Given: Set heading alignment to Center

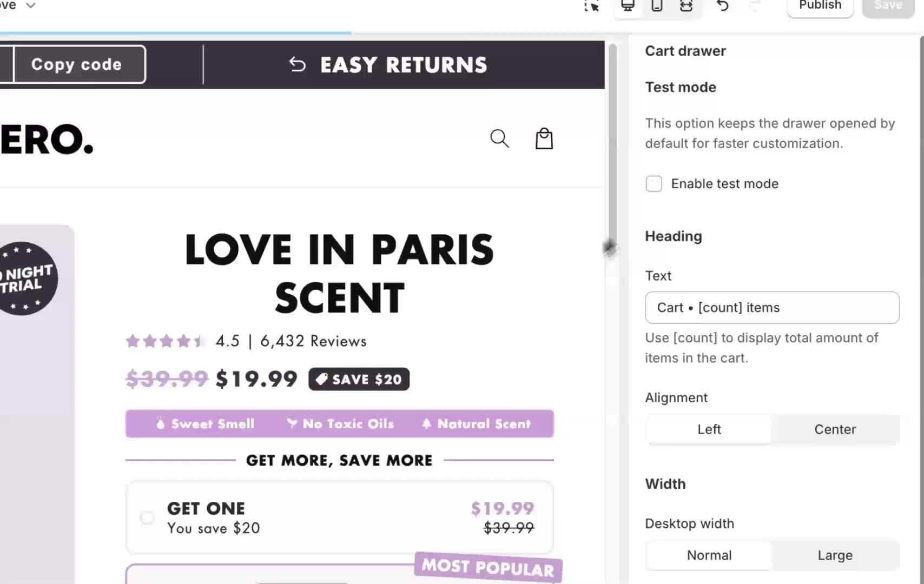Looking at the screenshot, I should [x=835, y=429].
